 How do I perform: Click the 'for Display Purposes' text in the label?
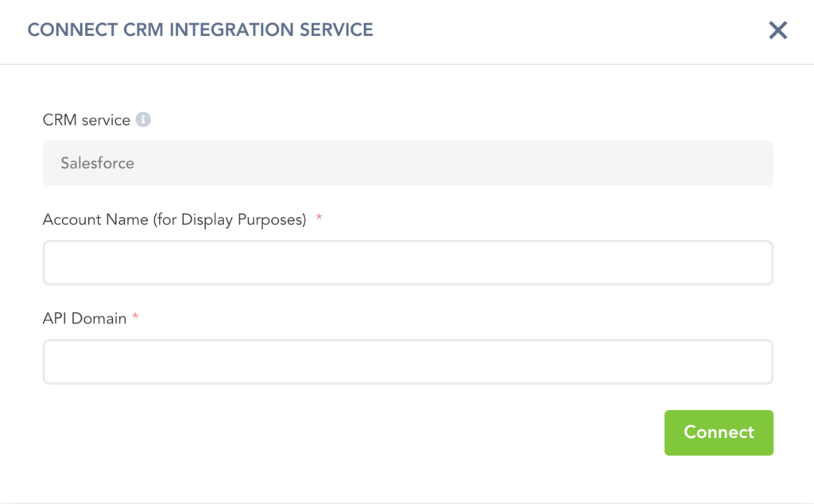pyautogui.click(x=236, y=219)
